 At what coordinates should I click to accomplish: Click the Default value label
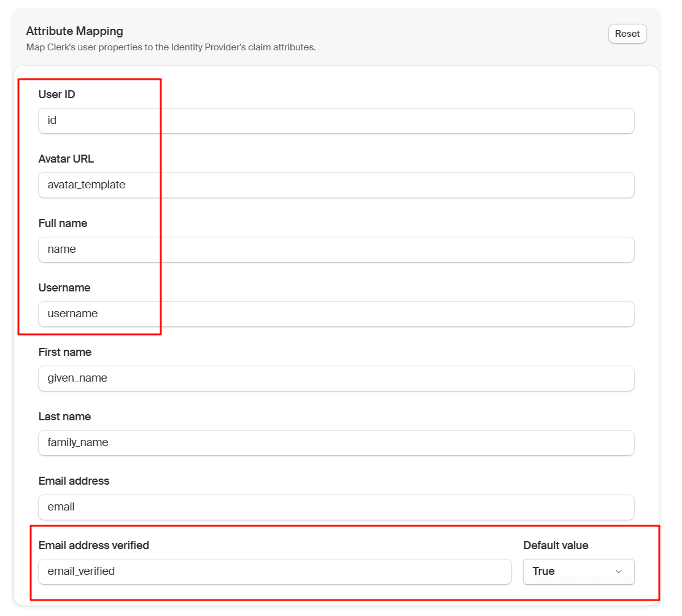tap(556, 545)
